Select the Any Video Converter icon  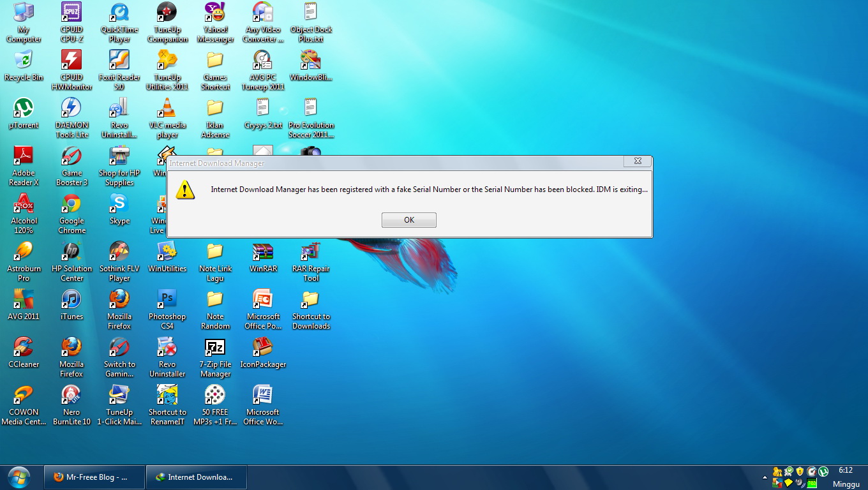click(263, 22)
